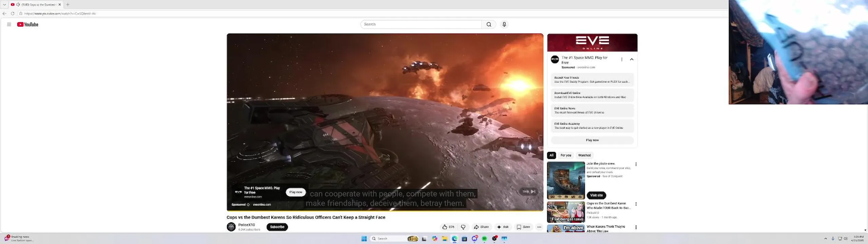Open the eveonline.com link beside Sponsored
Screen dimensions: 868x244
pyautogui.click(x=262, y=205)
